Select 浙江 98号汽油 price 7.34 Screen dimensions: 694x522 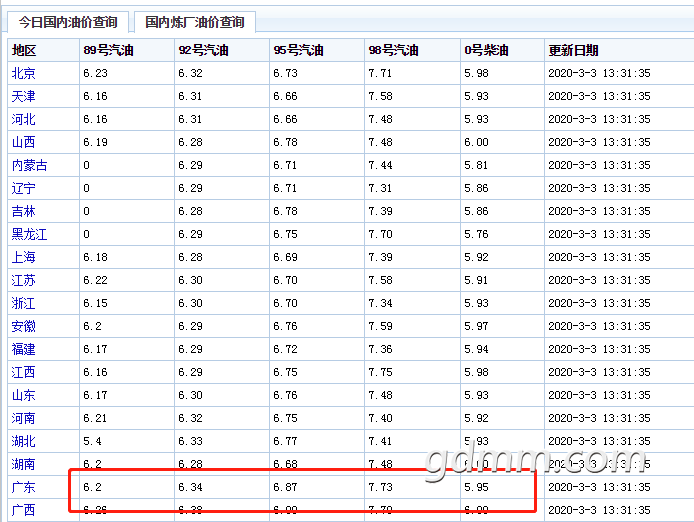pyautogui.click(x=381, y=303)
